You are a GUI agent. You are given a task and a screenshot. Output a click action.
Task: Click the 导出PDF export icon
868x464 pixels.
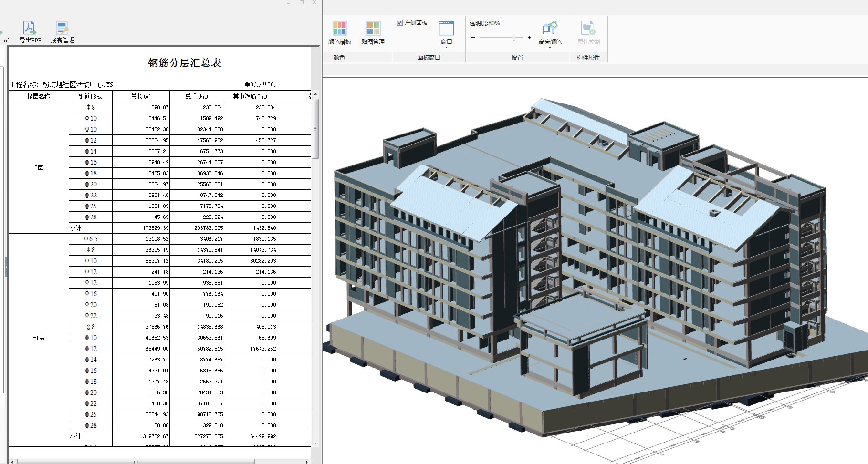pyautogui.click(x=30, y=29)
